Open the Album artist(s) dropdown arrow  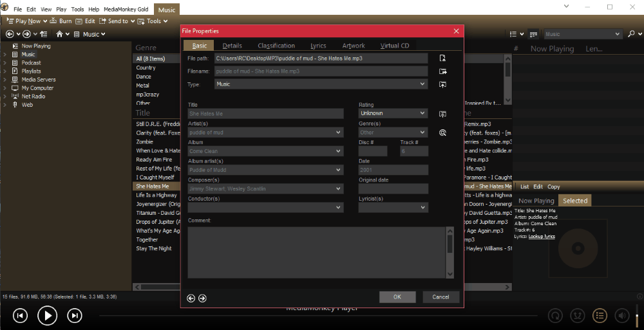(x=339, y=170)
